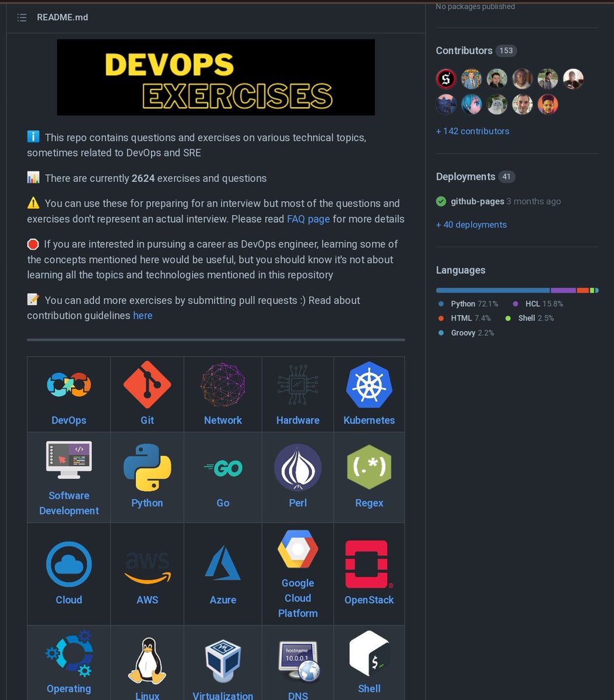This screenshot has width=614, height=700.
Task: Click the Git logo icon
Action: click(x=147, y=384)
